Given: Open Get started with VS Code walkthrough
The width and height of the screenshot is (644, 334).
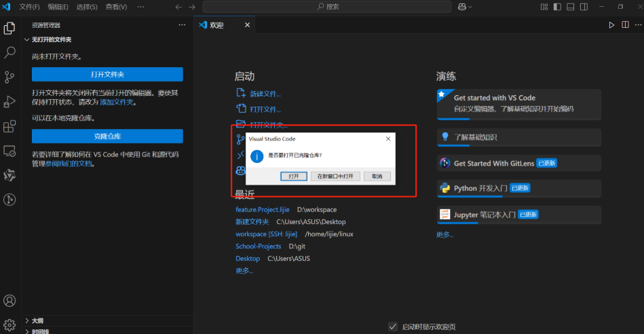Looking at the screenshot, I should click(x=519, y=105).
